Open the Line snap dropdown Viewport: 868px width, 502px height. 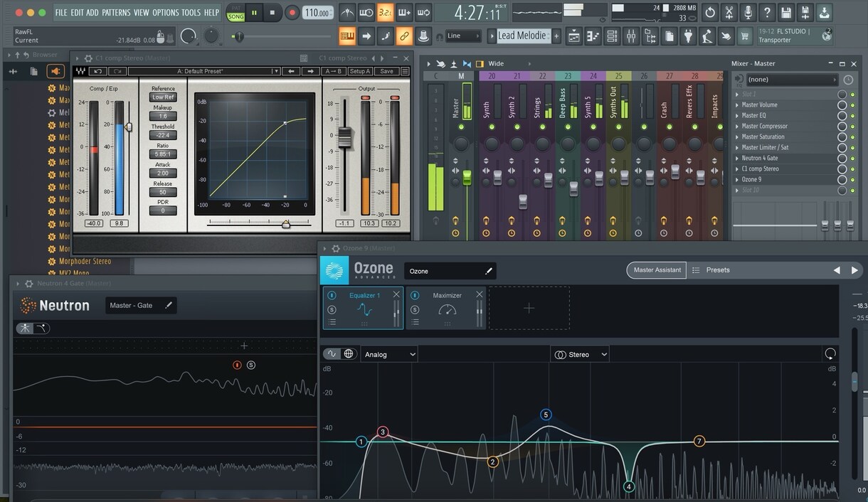coord(463,36)
